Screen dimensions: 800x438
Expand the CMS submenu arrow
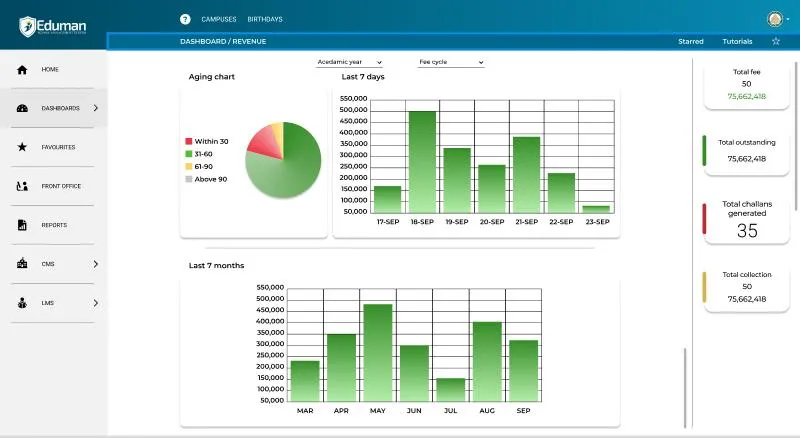(x=96, y=264)
